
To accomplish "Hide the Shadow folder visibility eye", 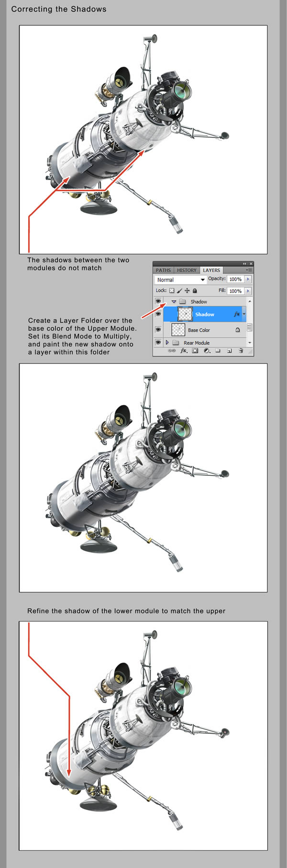I will [158, 301].
